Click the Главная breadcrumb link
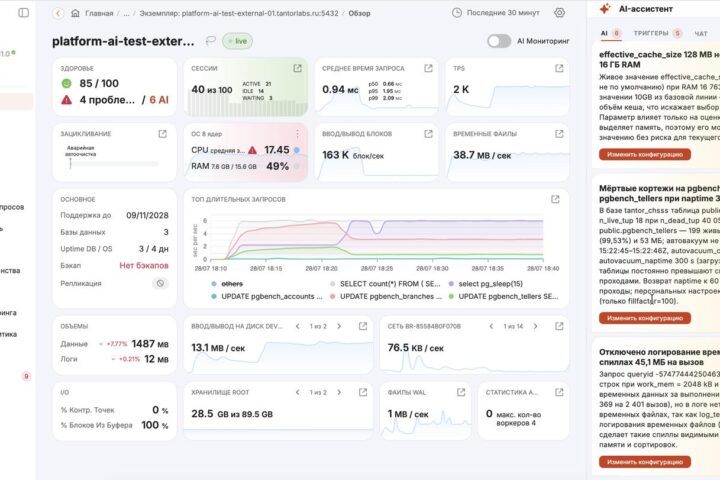The width and height of the screenshot is (720, 480). [x=99, y=13]
